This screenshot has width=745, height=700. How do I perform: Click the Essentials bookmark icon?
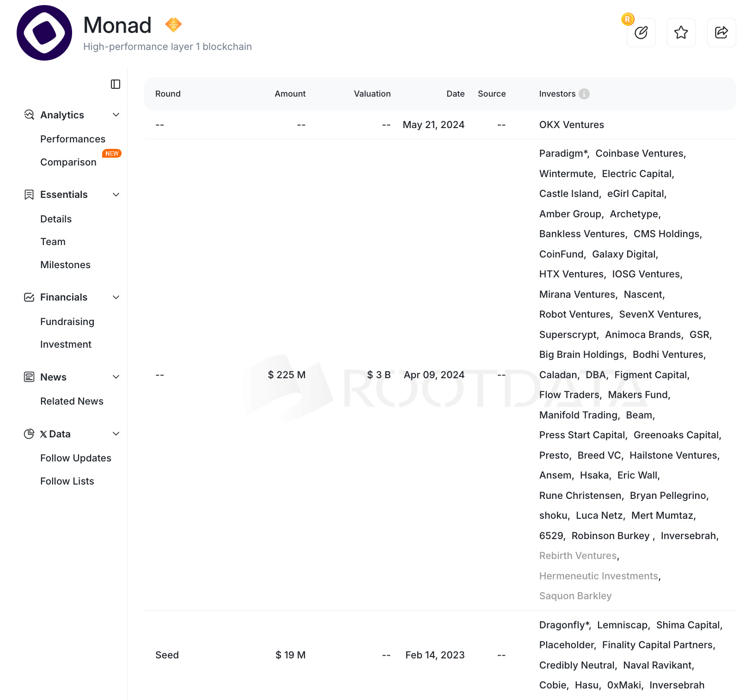(x=29, y=195)
